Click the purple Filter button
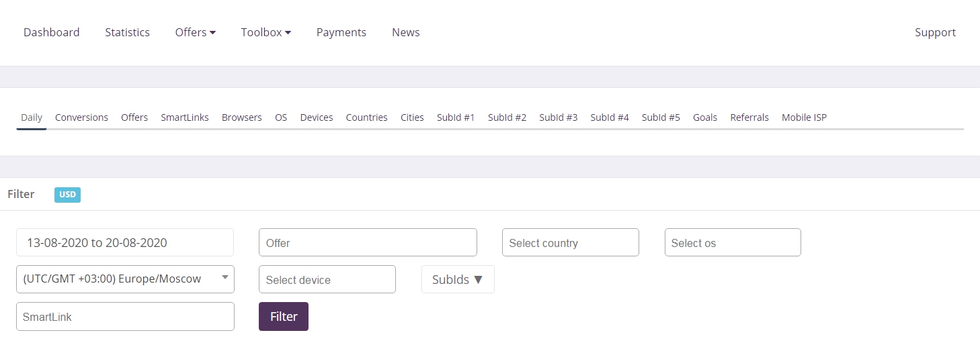980x345 pixels. [283, 317]
